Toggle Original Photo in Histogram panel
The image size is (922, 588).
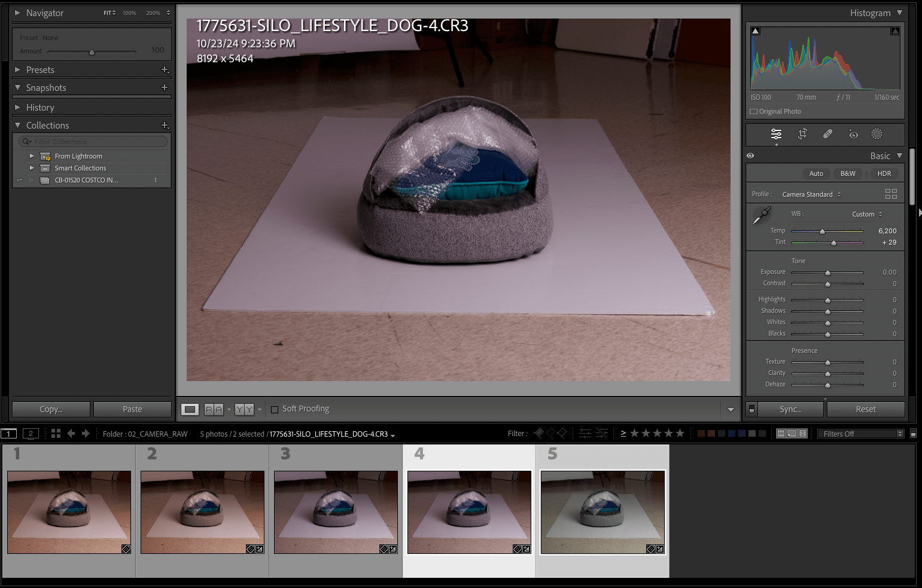[x=754, y=111]
